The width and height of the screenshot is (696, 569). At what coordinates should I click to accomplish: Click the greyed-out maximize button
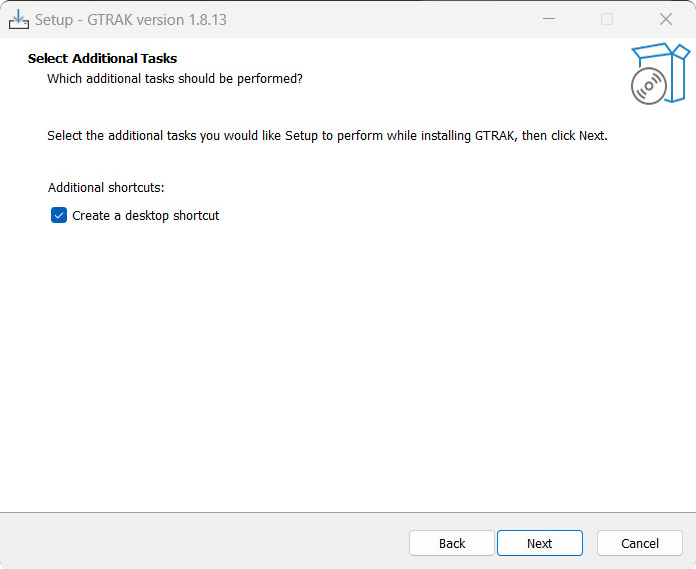click(607, 19)
